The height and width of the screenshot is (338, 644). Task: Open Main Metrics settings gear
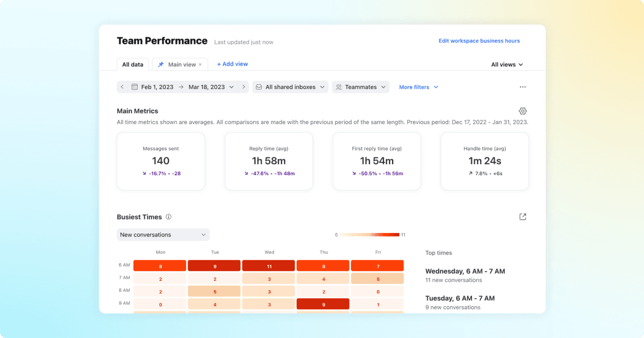tap(522, 111)
